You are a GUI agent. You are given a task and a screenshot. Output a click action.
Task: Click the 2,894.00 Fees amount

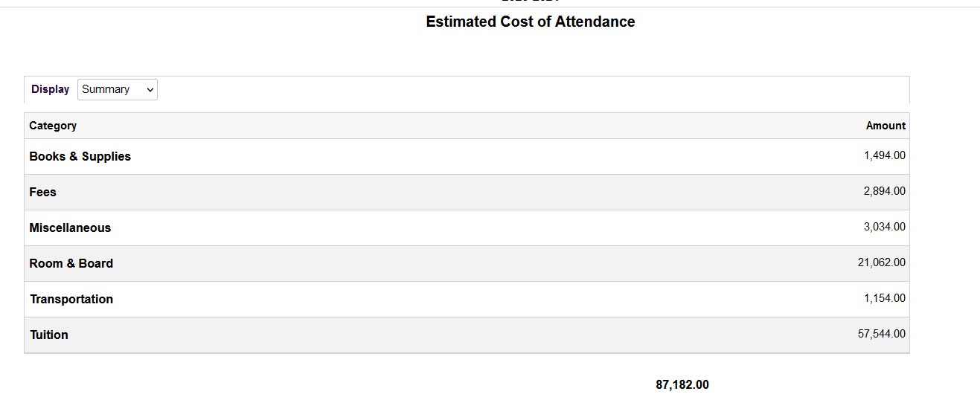[884, 191]
